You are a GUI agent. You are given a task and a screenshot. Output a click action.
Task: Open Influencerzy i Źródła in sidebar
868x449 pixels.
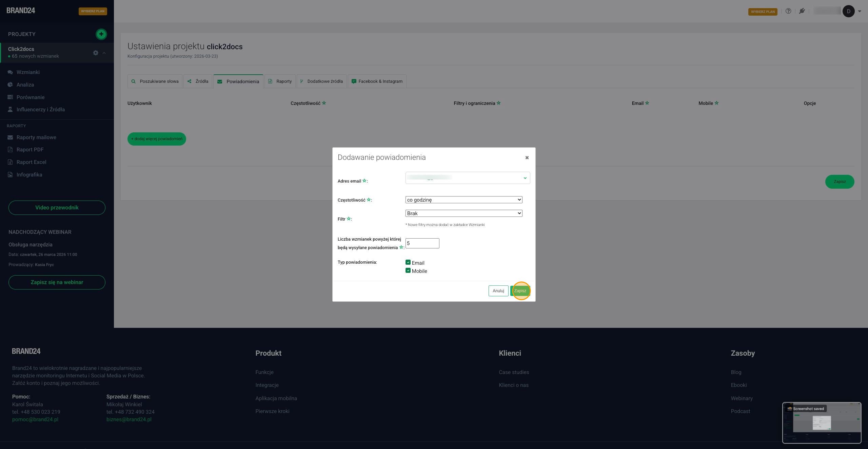point(40,110)
